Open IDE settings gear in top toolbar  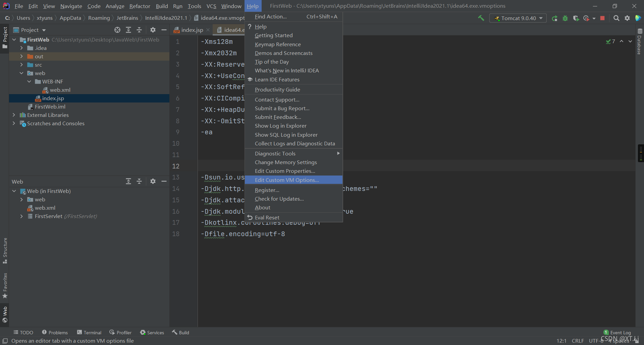click(627, 18)
